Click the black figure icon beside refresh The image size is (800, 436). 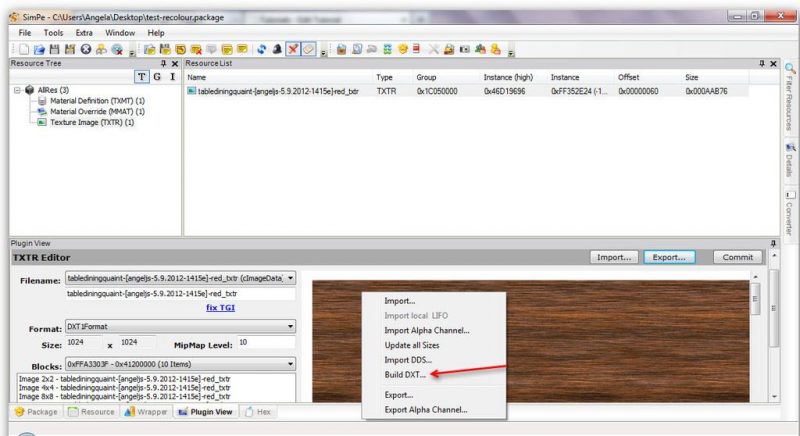point(277,49)
